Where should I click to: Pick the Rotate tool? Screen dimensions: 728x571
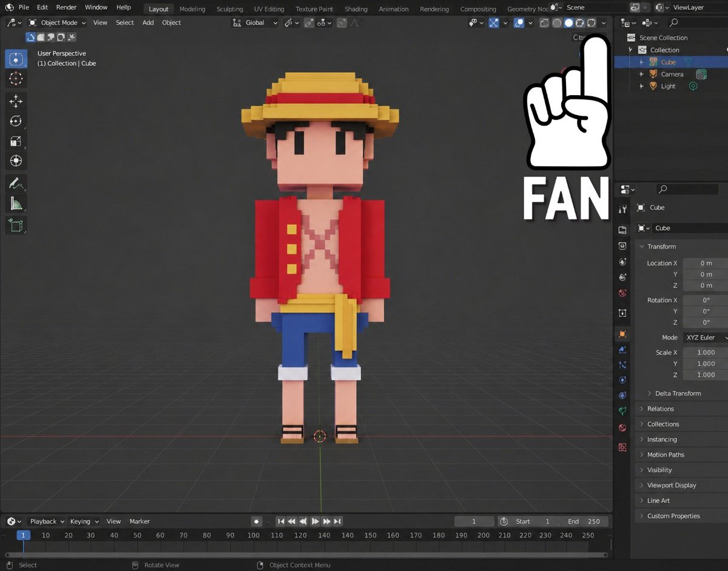coord(16,121)
